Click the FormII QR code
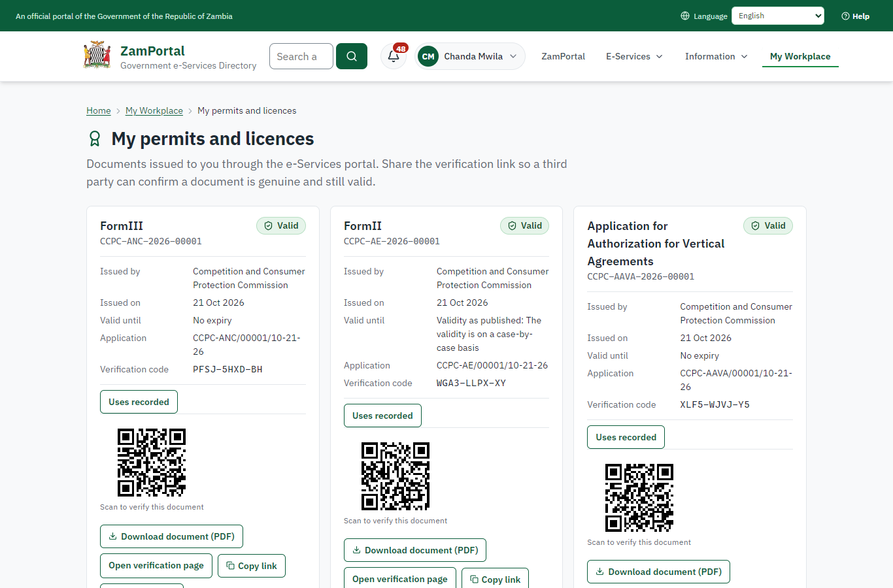 tap(396, 476)
